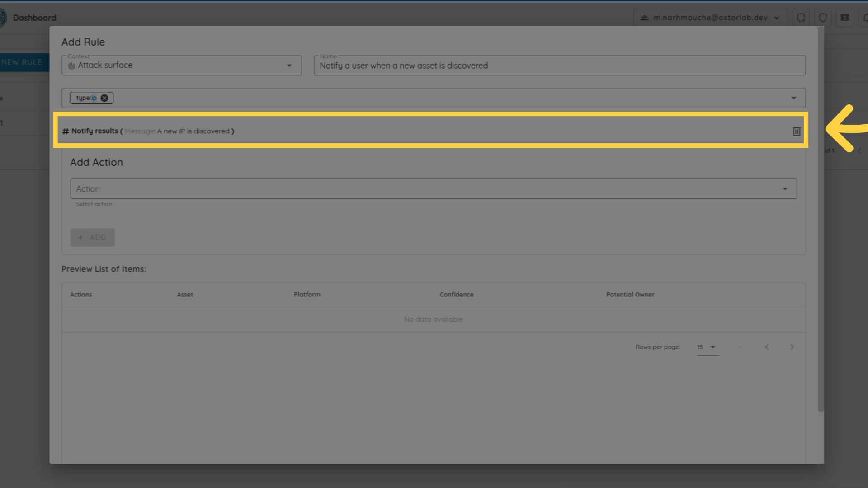Click the shield icon in top bar

coord(823,18)
